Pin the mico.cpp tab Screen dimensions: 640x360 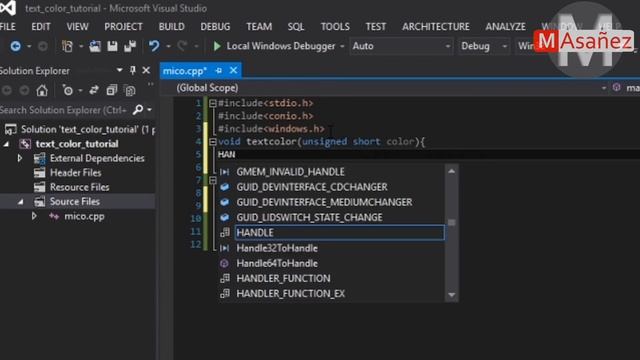coord(219,71)
